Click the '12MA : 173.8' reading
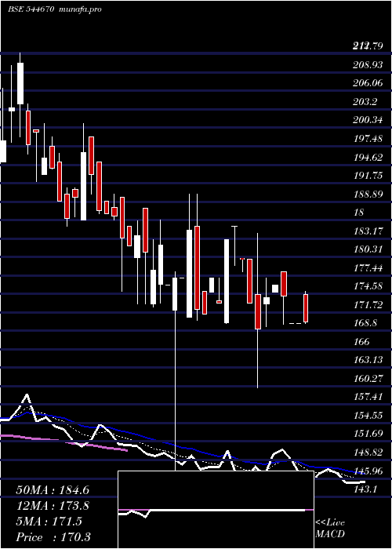 click(53, 506)
